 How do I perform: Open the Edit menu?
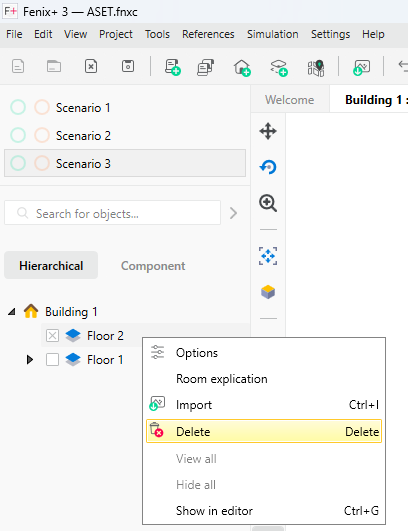click(43, 34)
